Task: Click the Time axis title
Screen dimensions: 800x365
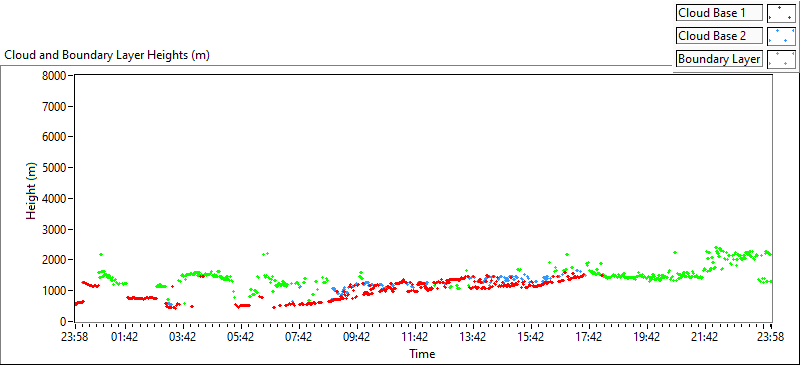Action: 422,353
